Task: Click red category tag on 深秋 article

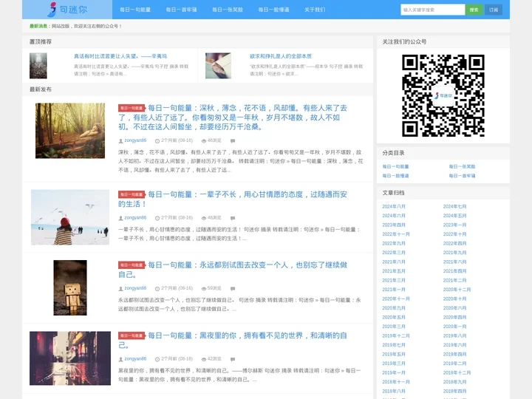Action: [x=132, y=108]
